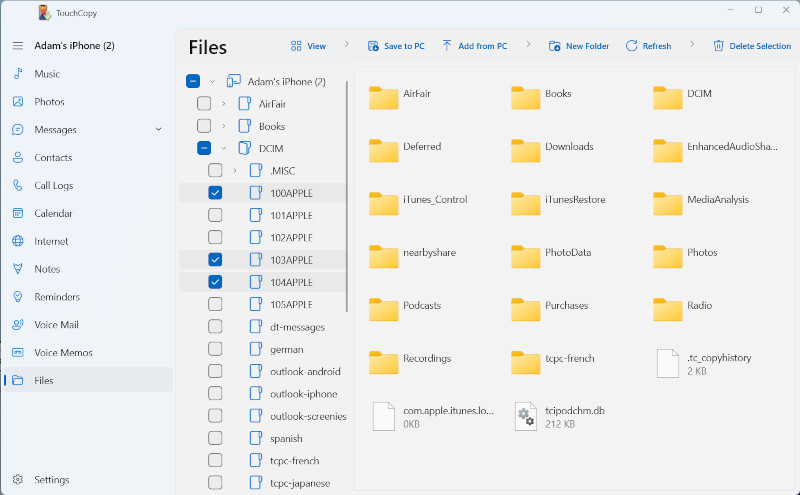Expand the AirFair tree node
This screenshot has height=495, width=800.
click(x=224, y=104)
